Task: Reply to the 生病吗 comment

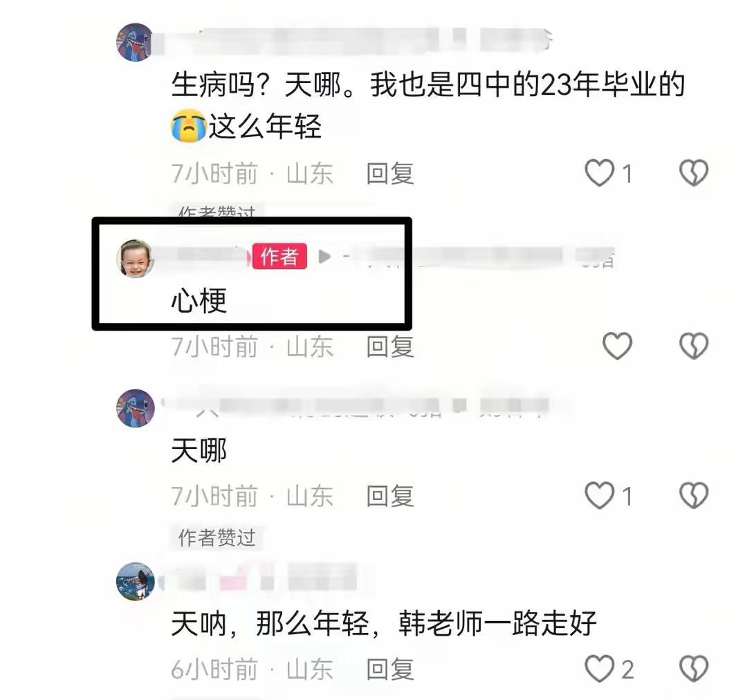Action: pos(390,174)
